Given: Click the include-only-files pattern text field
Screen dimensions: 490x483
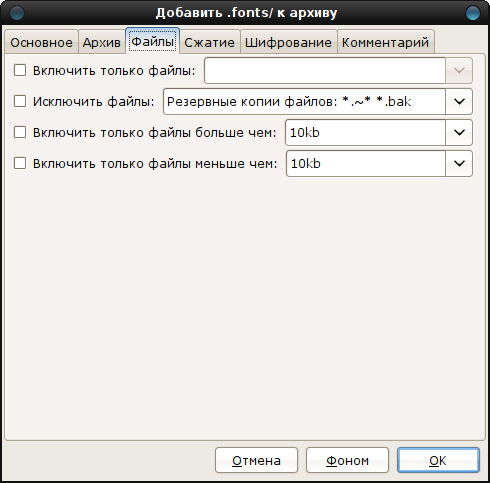Looking at the screenshot, I should click(x=325, y=70).
